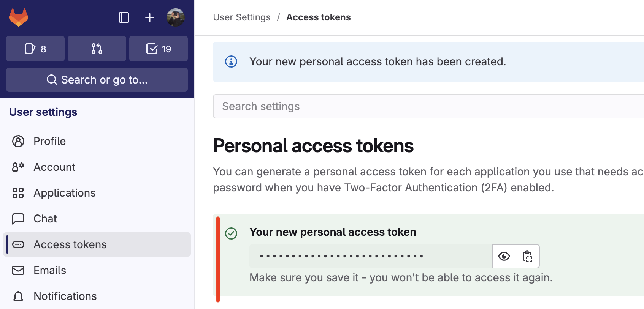Open assigned issues counter showing 8
Viewport: 644px width, 309px height.
(x=35, y=49)
